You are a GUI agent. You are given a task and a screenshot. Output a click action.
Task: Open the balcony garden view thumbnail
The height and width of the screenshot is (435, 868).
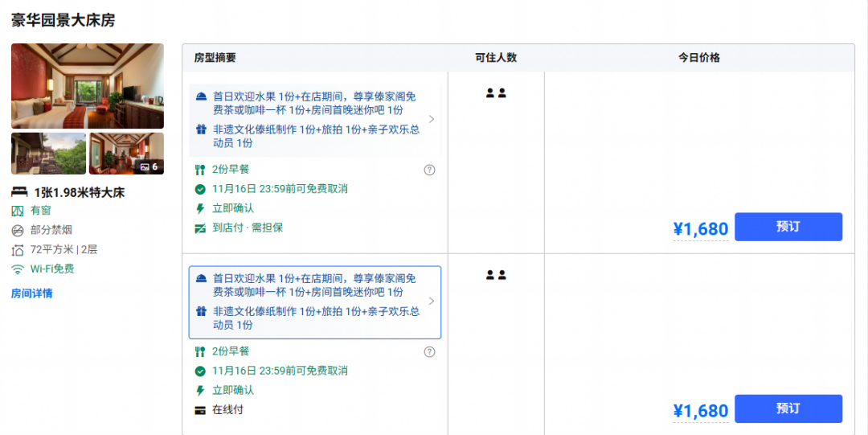[49, 154]
